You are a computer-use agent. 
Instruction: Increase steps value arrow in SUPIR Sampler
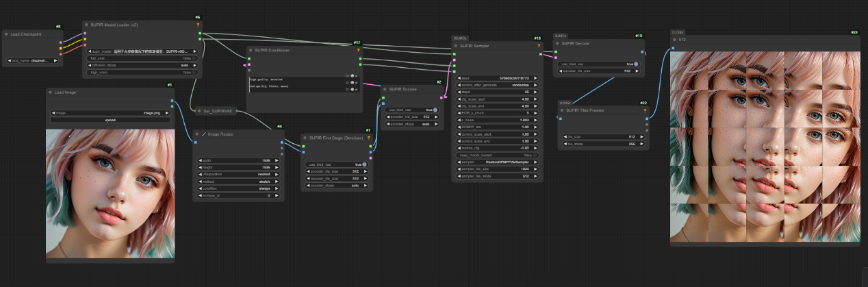click(x=537, y=91)
